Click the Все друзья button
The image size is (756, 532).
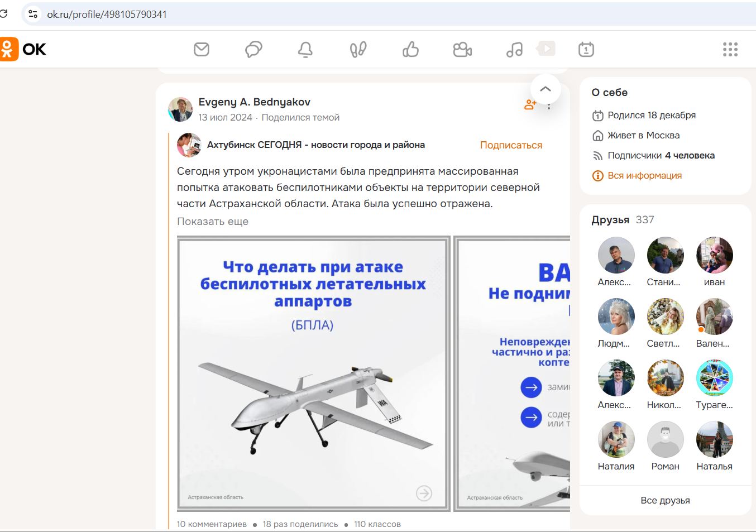coord(664,500)
